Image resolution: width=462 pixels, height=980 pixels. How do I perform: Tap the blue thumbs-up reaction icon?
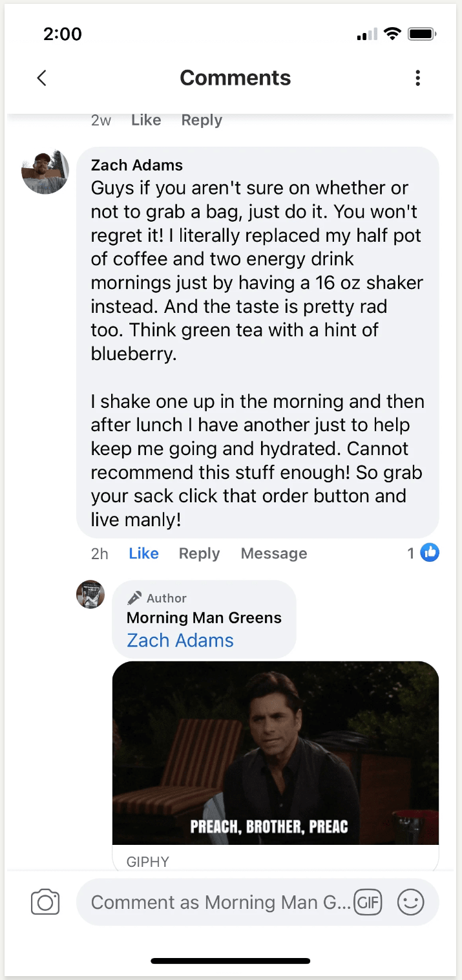tap(430, 553)
